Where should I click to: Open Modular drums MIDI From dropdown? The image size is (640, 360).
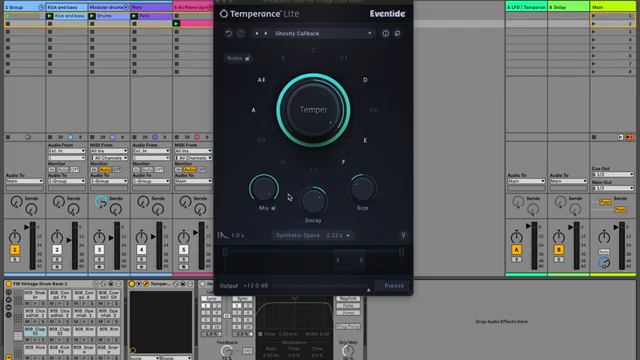pyautogui.click(x=109, y=151)
